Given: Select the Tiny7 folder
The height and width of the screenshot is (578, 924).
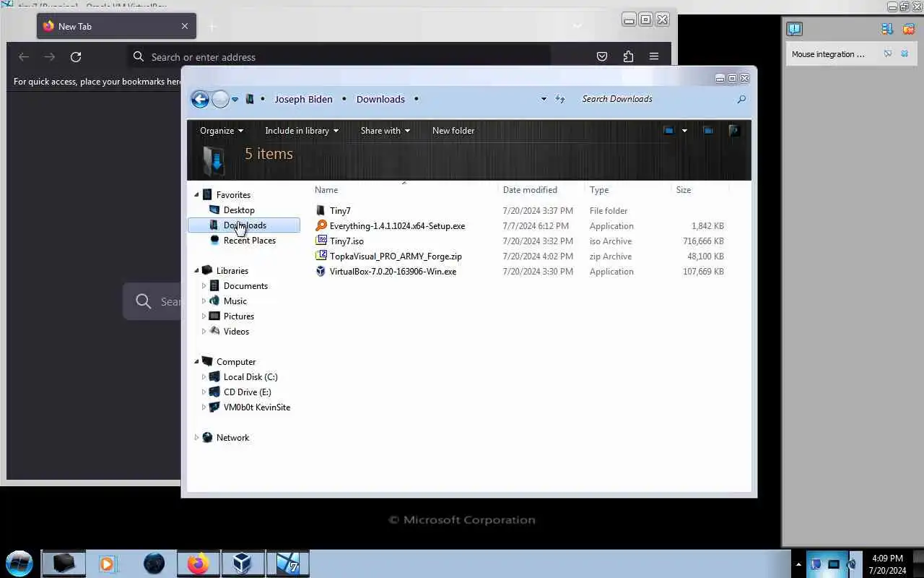Looking at the screenshot, I should click(340, 211).
